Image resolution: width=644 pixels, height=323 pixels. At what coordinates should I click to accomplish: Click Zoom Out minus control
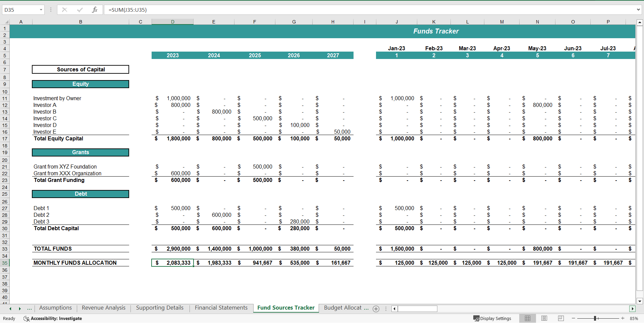pyautogui.click(x=573, y=318)
